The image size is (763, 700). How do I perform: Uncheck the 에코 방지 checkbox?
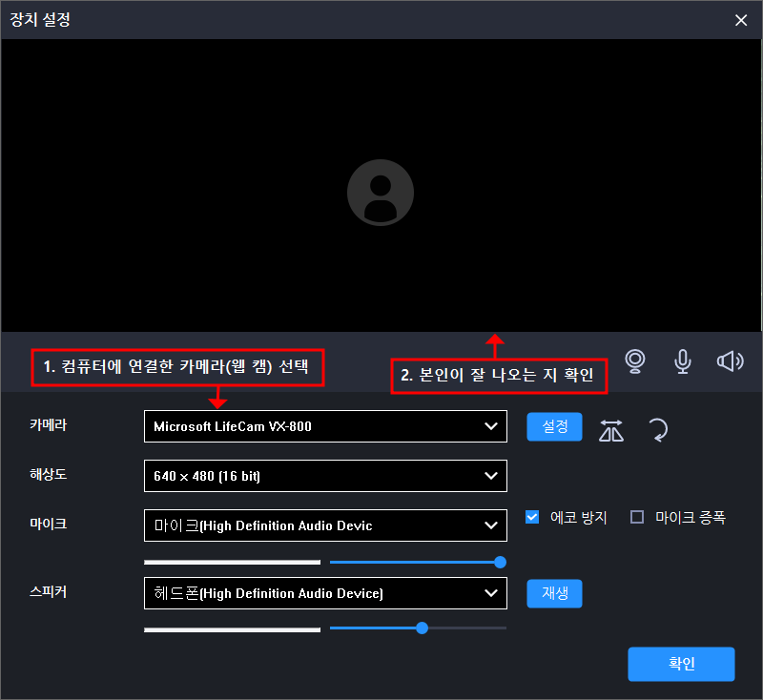click(x=532, y=517)
